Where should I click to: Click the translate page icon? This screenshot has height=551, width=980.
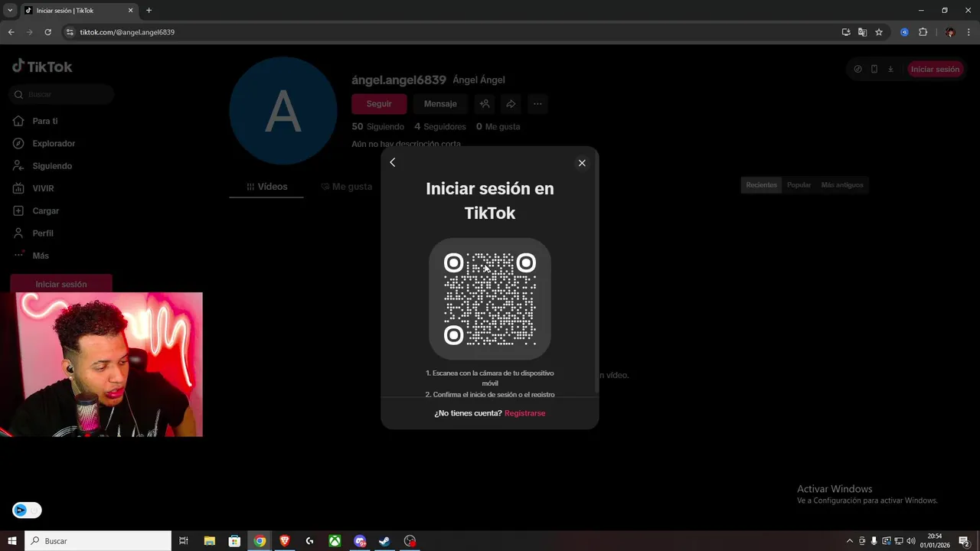tap(862, 32)
